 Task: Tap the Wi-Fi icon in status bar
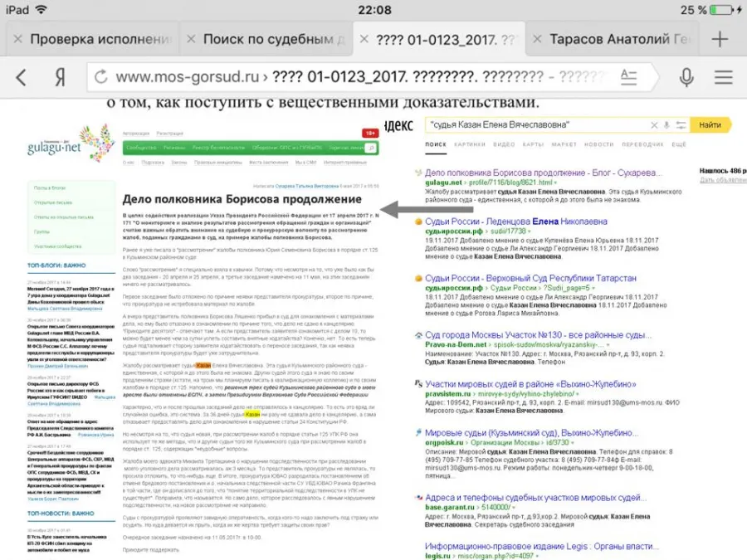[x=41, y=9]
